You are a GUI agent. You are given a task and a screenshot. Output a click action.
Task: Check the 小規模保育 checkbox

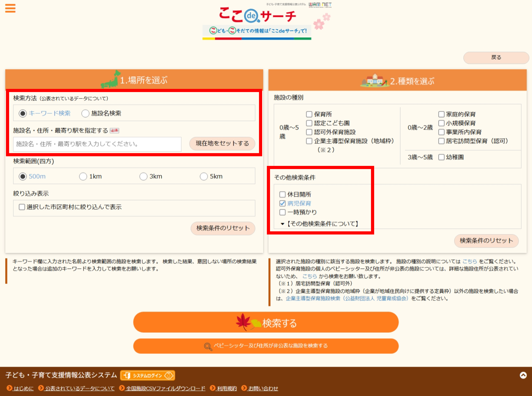(441, 123)
